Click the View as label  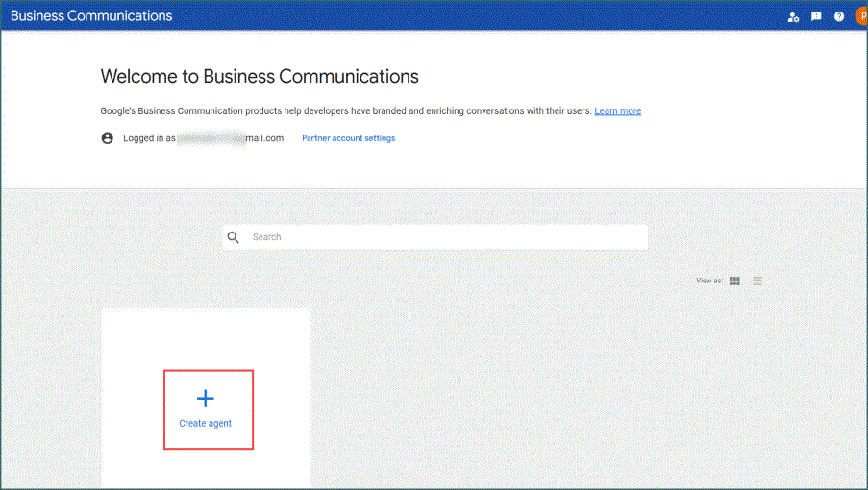pyautogui.click(x=708, y=281)
